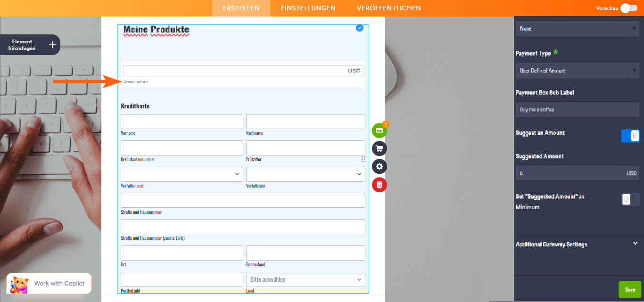Open the Payment Type dropdown

coord(577,70)
